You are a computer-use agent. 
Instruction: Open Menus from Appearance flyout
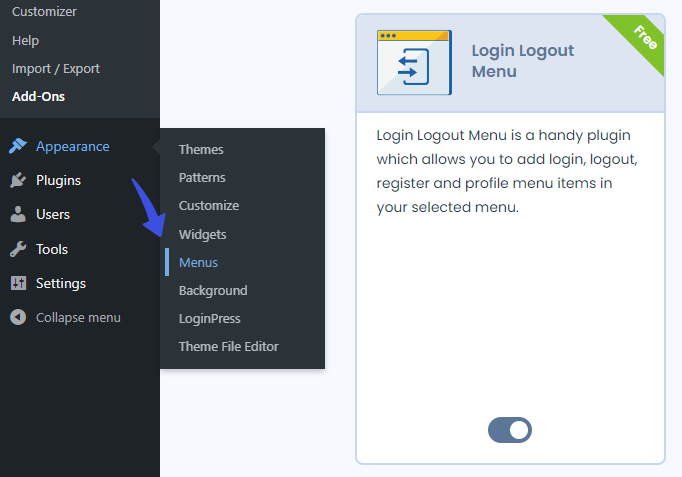click(x=198, y=262)
